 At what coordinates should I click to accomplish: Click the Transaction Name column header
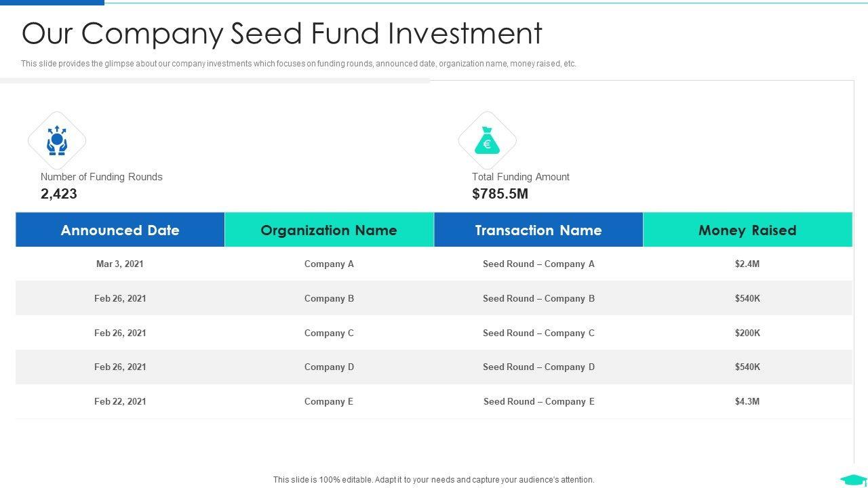point(538,230)
